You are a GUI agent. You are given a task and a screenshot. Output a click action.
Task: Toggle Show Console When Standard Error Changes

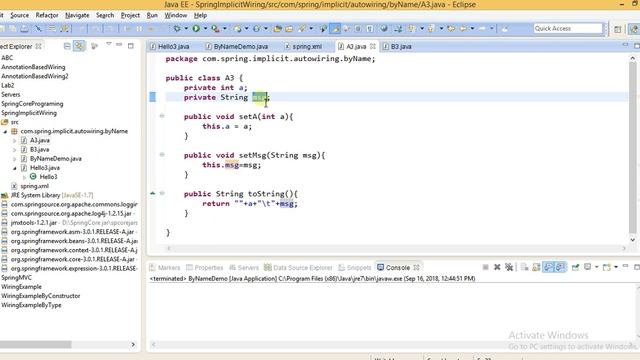click(x=560, y=267)
